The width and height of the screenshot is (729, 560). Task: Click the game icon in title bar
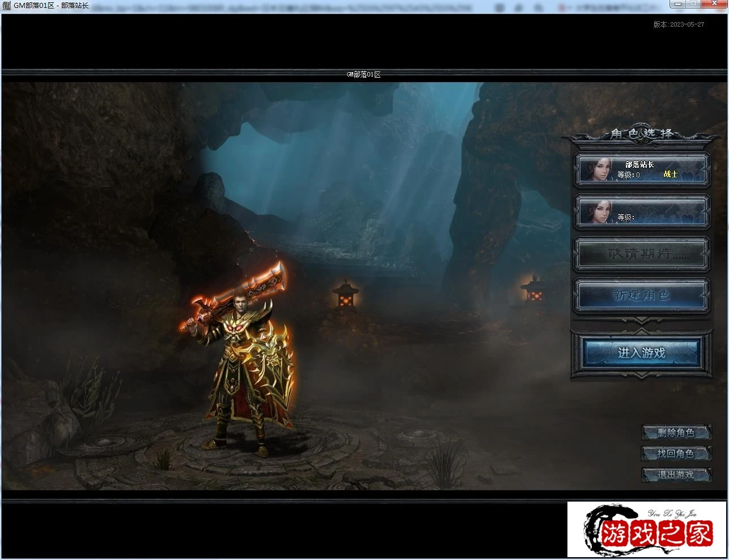pos(6,6)
